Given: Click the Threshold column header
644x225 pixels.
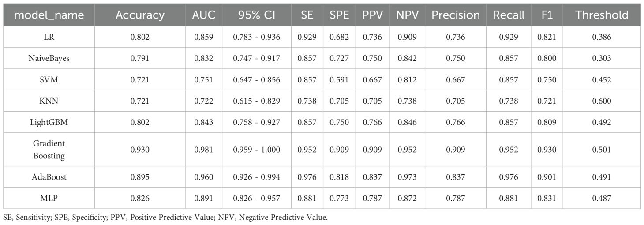Looking at the screenshot, I should 602,15.
